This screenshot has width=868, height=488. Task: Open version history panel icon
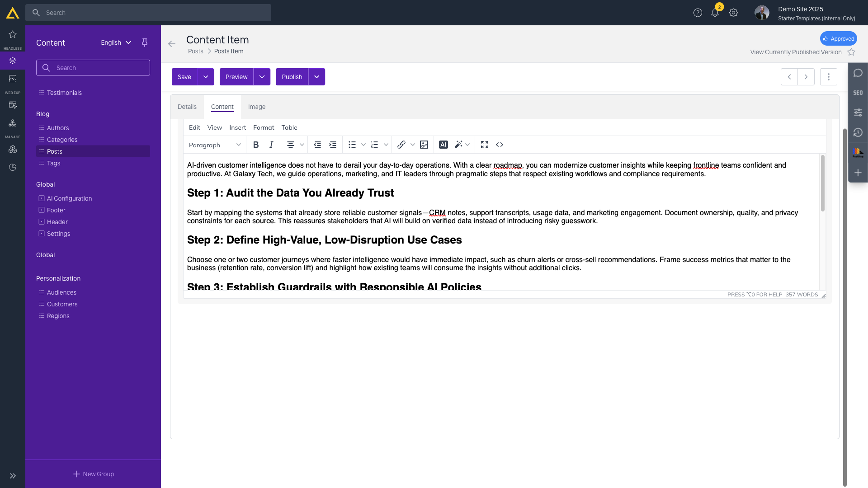[x=858, y=132]
